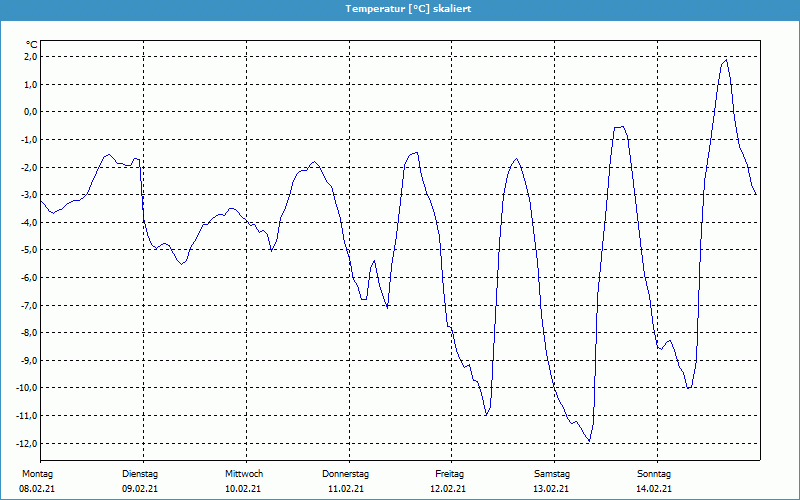Click the "Mittwoch" day label
The height and width of the screenshot is (500, 800).
click(x=243, y=474)
